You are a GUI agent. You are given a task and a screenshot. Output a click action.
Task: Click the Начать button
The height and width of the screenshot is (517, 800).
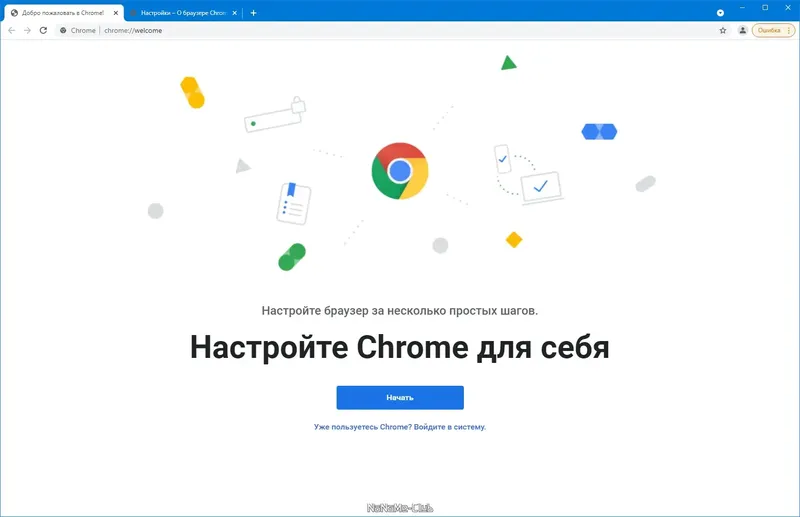click(400, 398)
